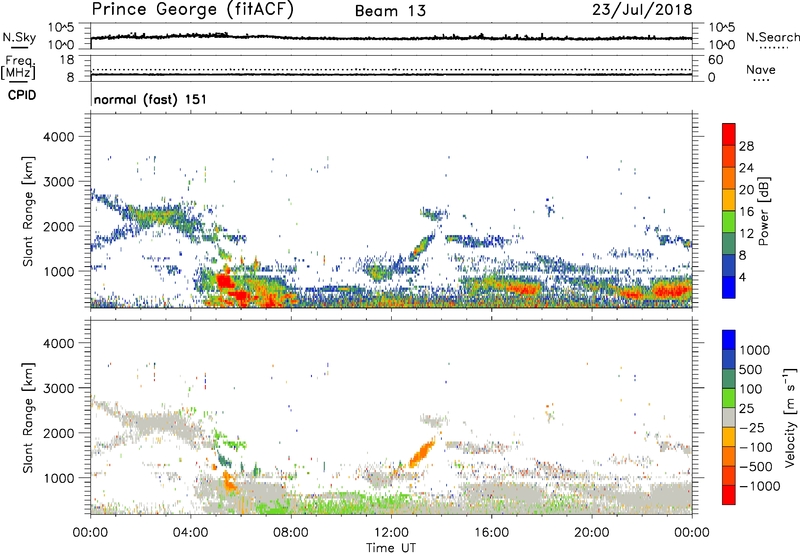Click the "4000" tick of the power panel
This screenshot has width=800, height=554.
[59, 137]
